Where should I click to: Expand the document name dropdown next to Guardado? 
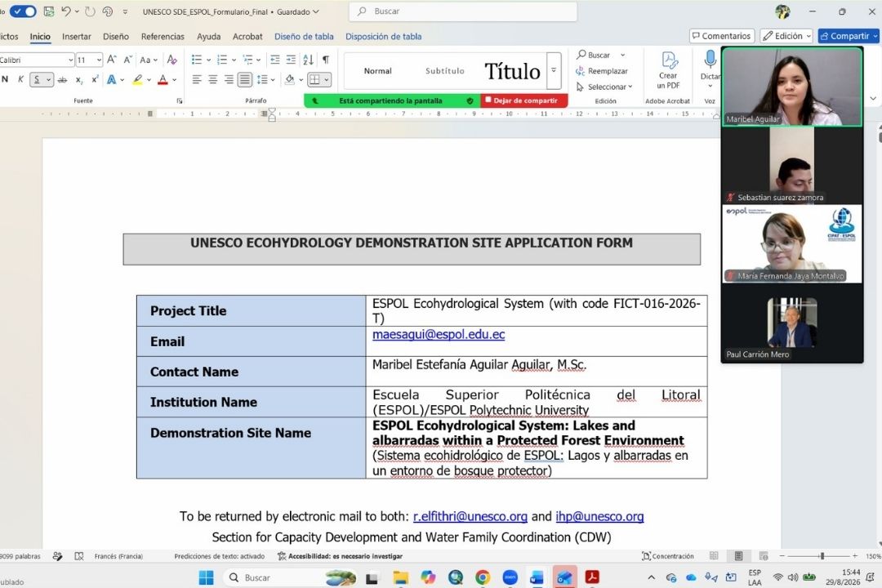(315, 11)
